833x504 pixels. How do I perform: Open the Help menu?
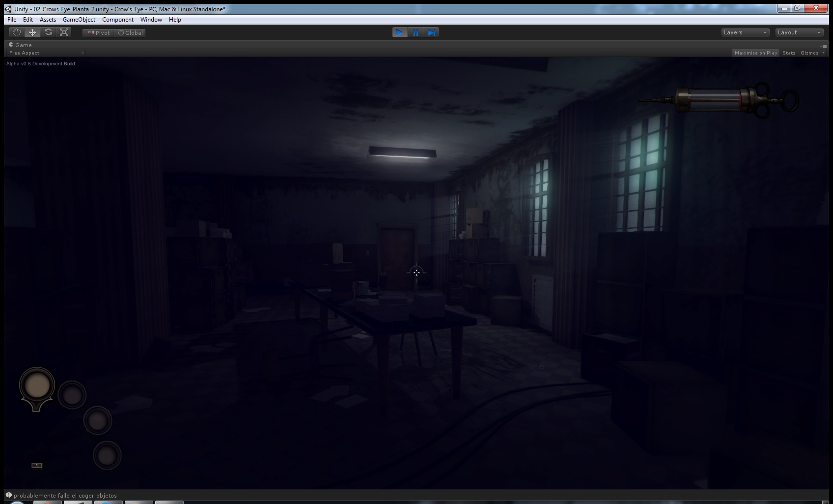pyautogui.click(x=175, y=20)
